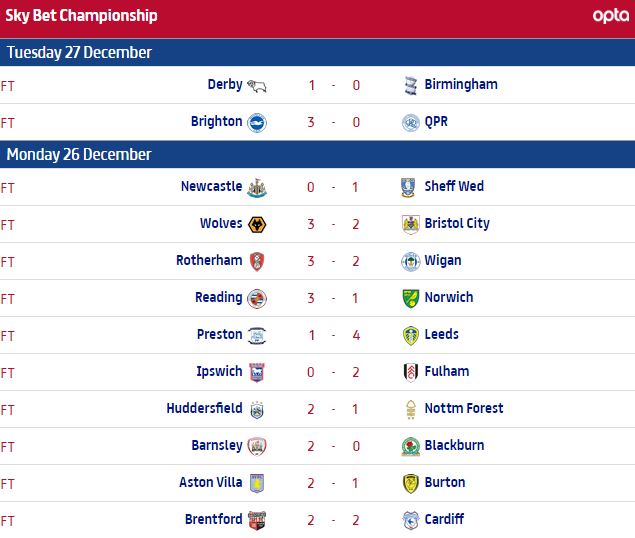Select the Monday 26 December date header

(79, 154)
